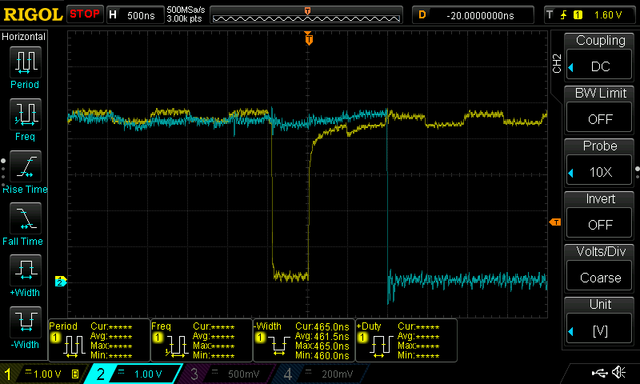Click the speaker sound icon

click(x=619, y=372)
